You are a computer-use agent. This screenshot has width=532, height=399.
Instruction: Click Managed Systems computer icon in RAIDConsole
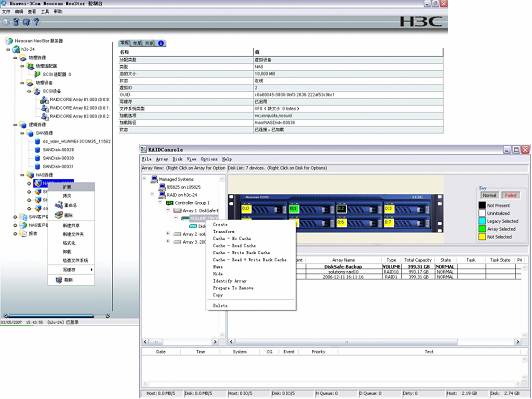point(154,179)
